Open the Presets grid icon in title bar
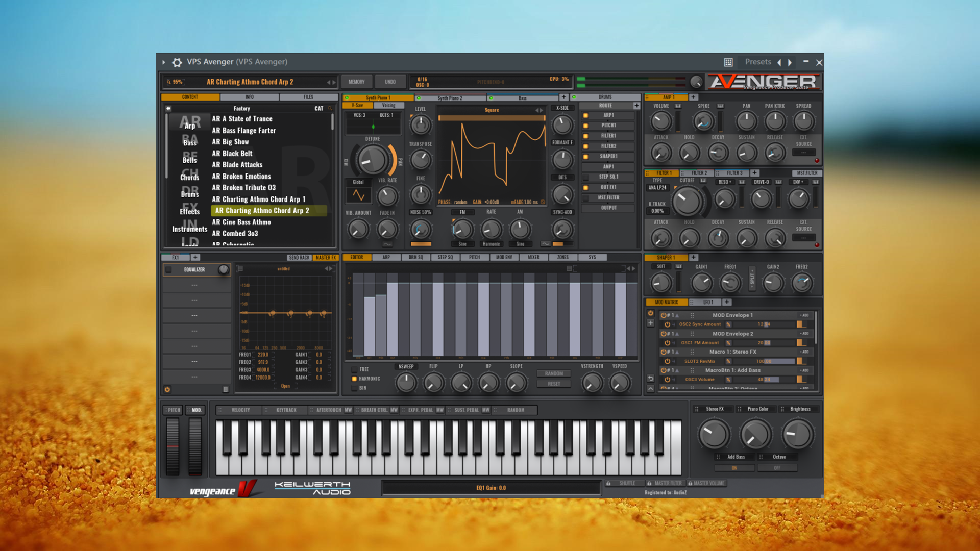 [x=728, y=62]
